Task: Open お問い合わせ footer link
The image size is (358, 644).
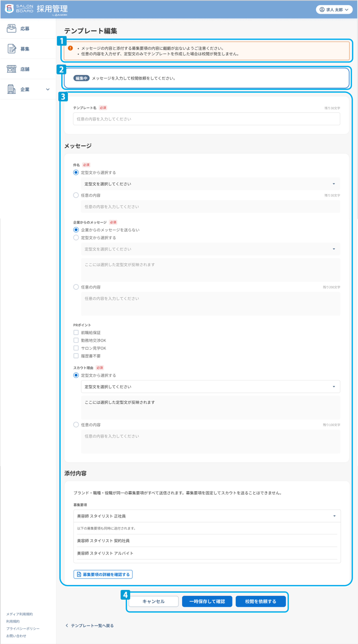Action: point(16,636)
